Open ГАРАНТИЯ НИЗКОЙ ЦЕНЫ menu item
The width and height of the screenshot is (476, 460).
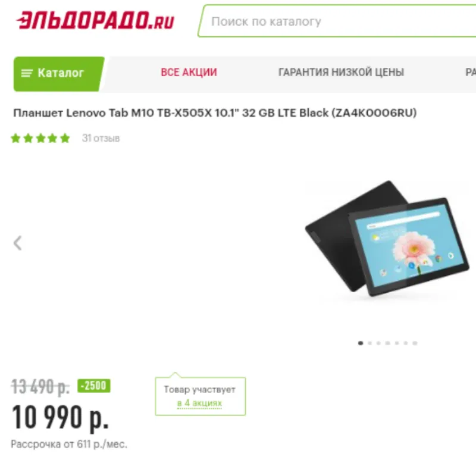click(x=341, y=72)
